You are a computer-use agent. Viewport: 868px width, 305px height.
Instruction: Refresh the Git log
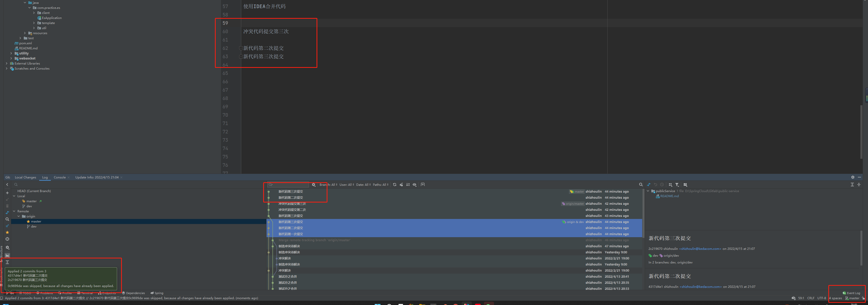point(395,185)
